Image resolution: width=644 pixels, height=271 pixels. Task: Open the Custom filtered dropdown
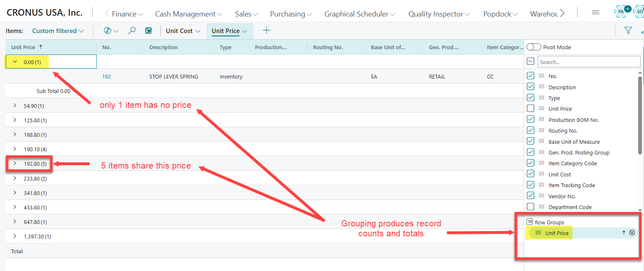(58, 31)
